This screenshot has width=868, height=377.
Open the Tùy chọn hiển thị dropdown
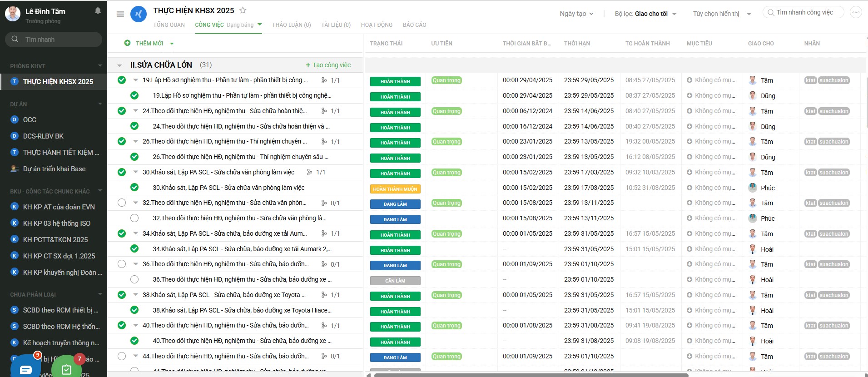point(721,14)
